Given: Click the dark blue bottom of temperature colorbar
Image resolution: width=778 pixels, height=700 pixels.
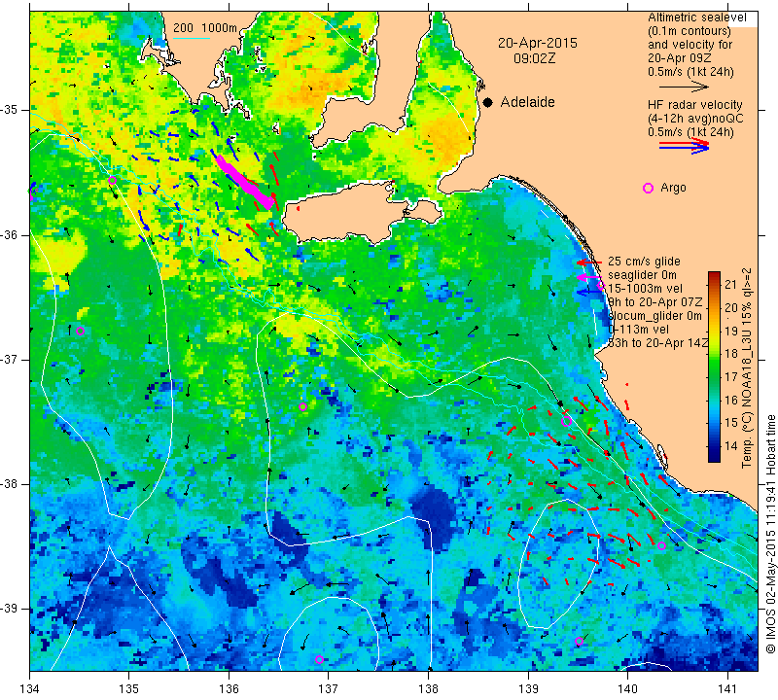Looking at the screenshot, I should point(714,457).
